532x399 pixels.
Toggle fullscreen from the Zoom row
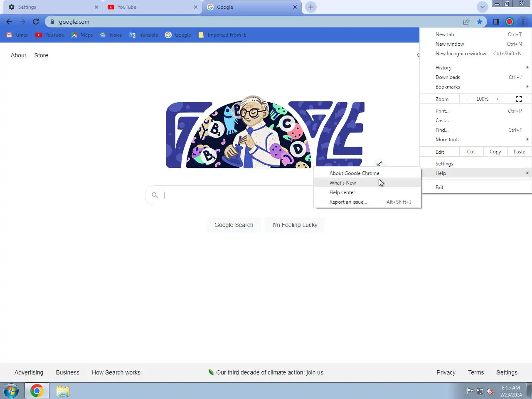(519, 99)
